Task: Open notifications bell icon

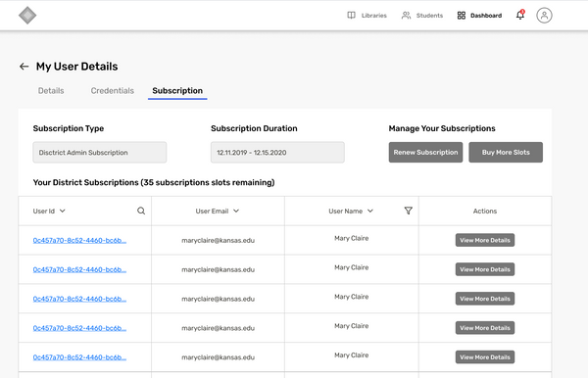Action: point(520,15)
